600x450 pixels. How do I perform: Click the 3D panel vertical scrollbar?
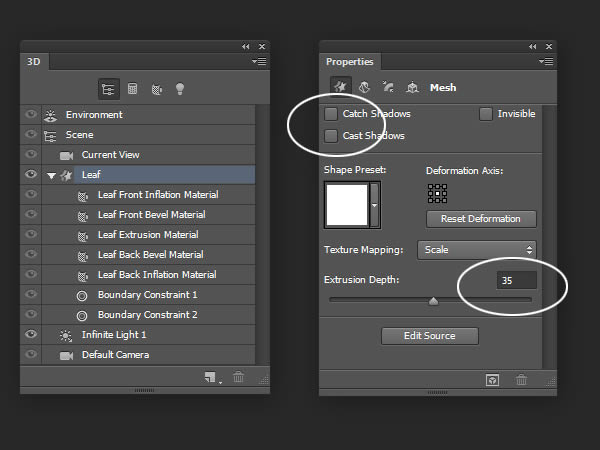pos(262,234)
